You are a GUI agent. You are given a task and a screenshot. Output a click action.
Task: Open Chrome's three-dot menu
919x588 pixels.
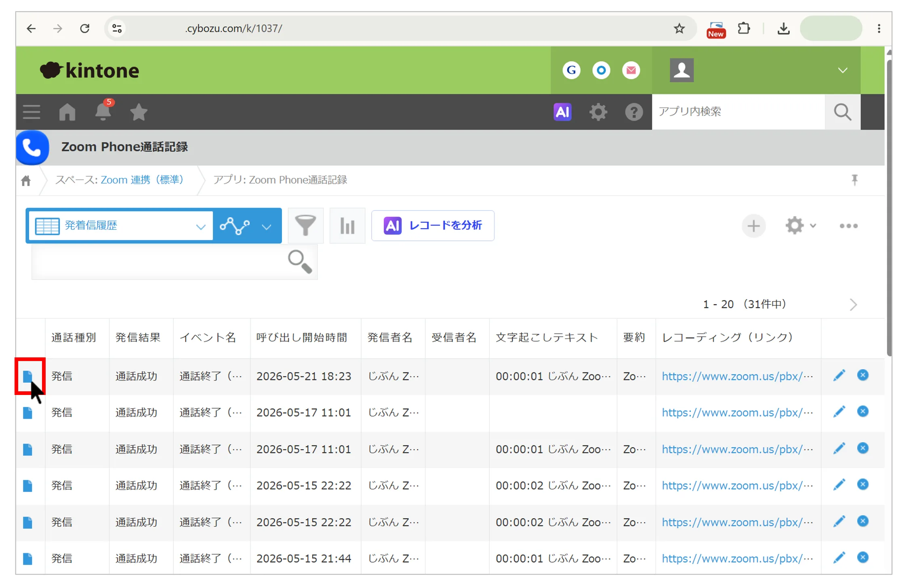879,29
